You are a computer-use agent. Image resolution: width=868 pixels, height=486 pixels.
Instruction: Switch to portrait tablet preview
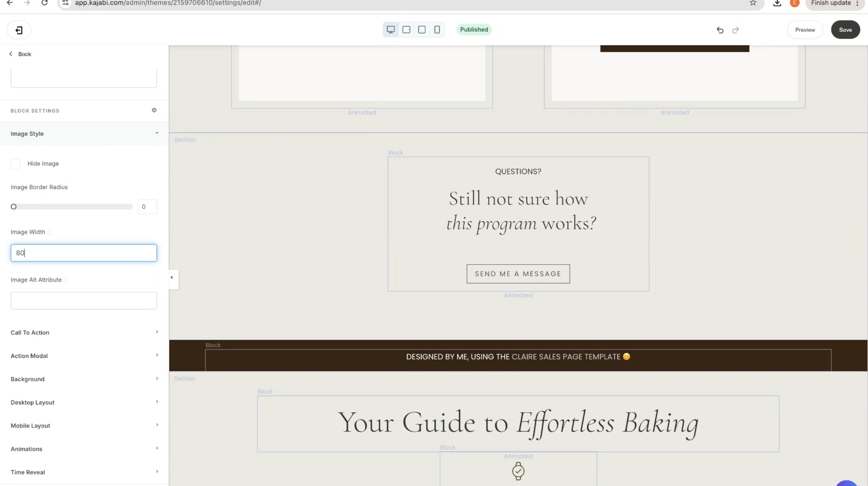(422, 30)
